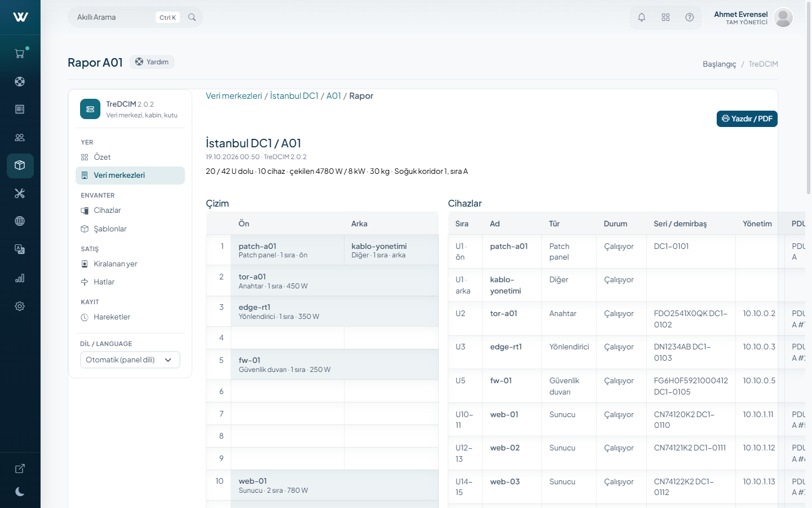Click the tor-a01 device name in table

[x=504, y=313]
